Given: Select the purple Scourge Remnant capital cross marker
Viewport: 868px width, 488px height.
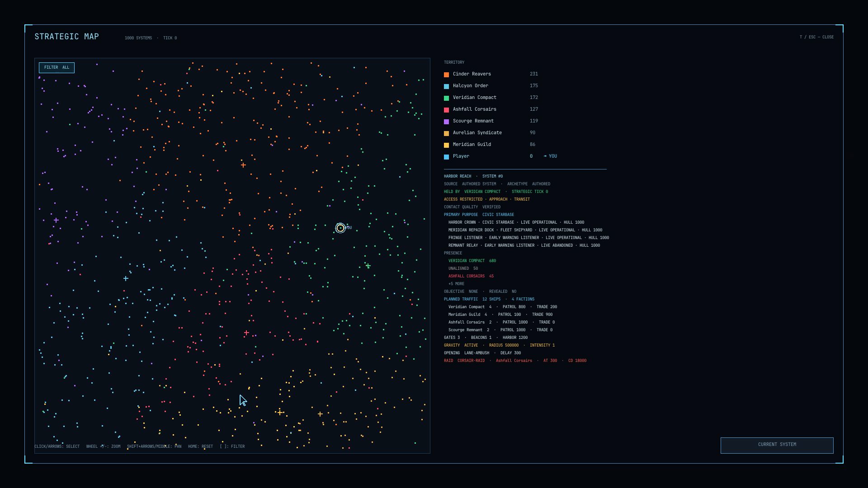Looking at the screenshot, I should pyautogui.click(x=56, y=221).
